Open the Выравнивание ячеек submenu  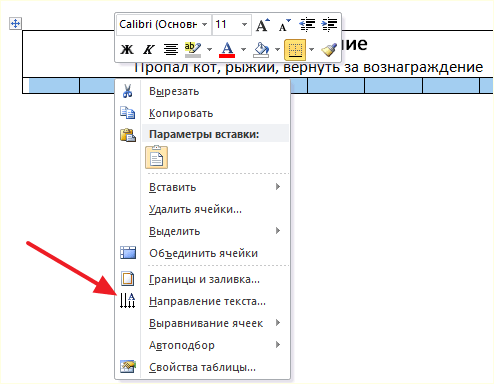tap(203, 323)
